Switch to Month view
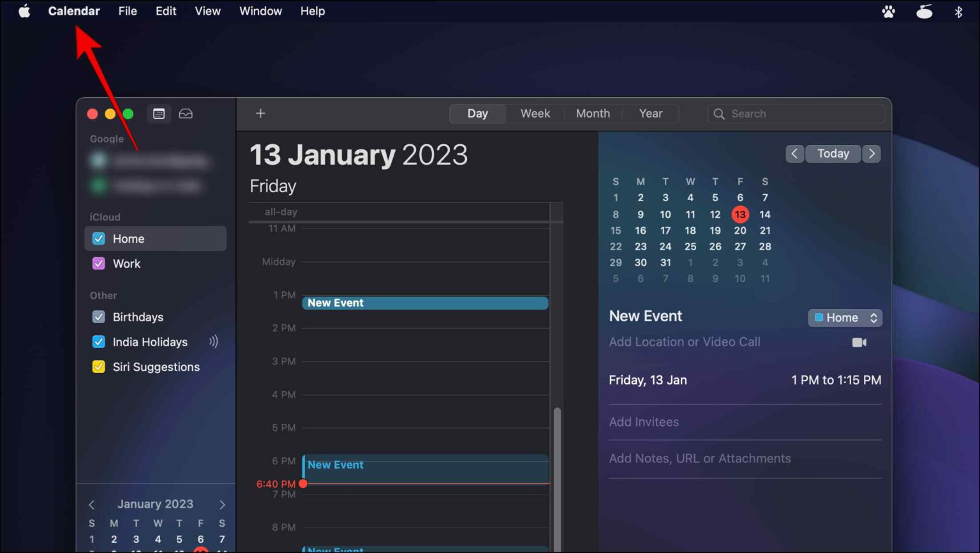The height and width of the screenshot is (553, 980). pyautogui.click(x=592, y=113)
